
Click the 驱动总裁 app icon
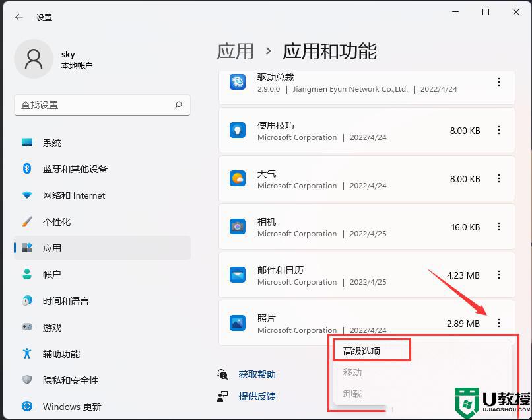238,82
